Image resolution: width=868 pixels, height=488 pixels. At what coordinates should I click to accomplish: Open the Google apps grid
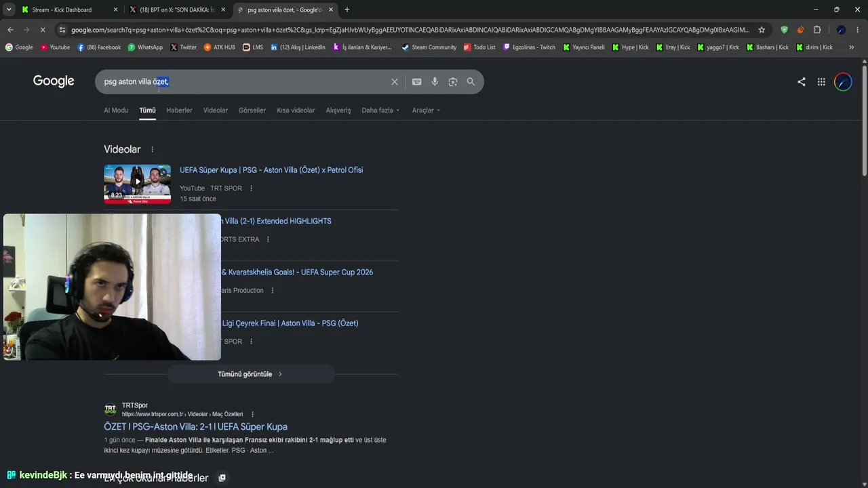[x=821, y=82]
